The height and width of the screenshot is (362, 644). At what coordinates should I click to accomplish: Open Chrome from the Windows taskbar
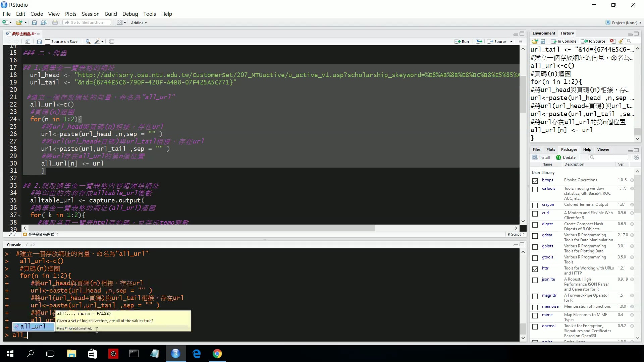217,354
